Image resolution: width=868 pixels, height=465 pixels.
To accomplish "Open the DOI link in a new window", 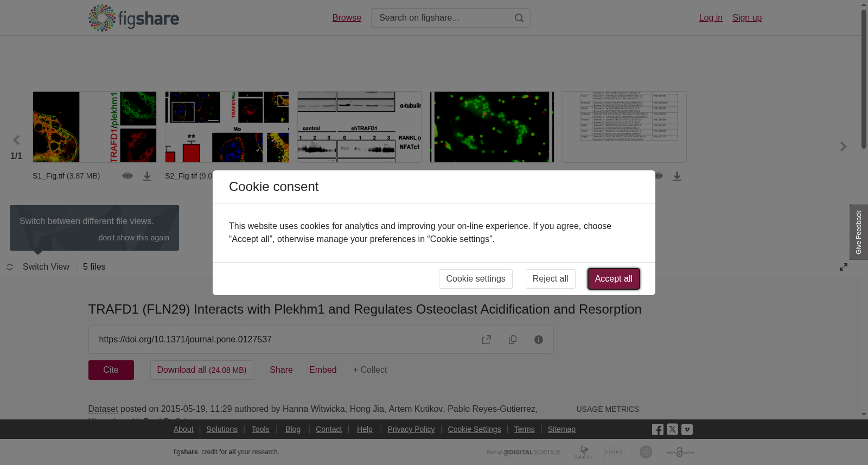I will pos(487,340).
